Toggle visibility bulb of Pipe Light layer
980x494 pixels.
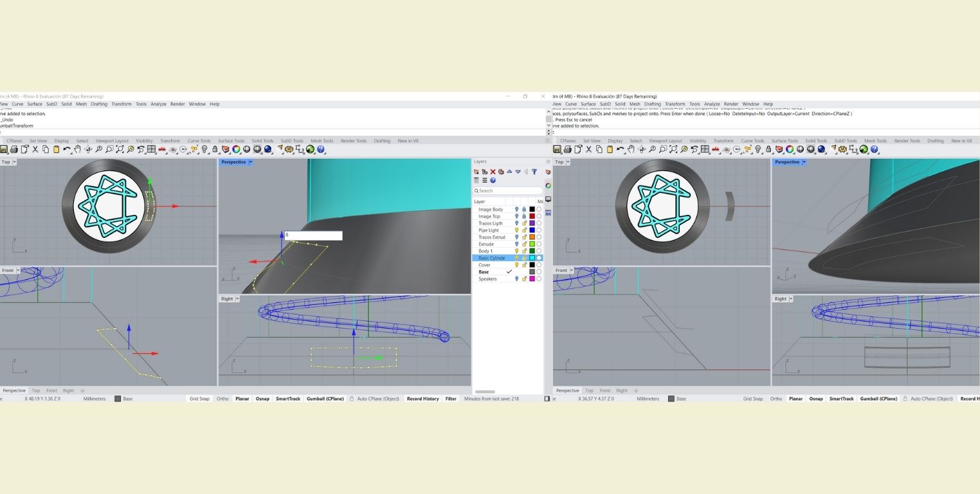click(x=516, y=230)
